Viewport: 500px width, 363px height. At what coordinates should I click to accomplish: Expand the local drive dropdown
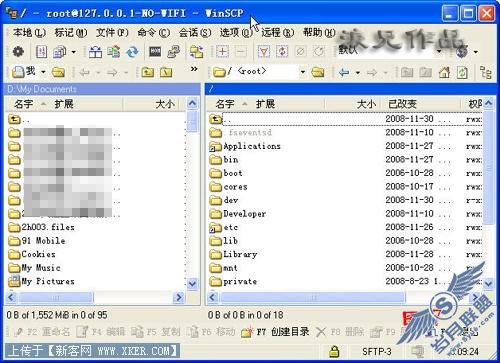[x=43, y=72]
